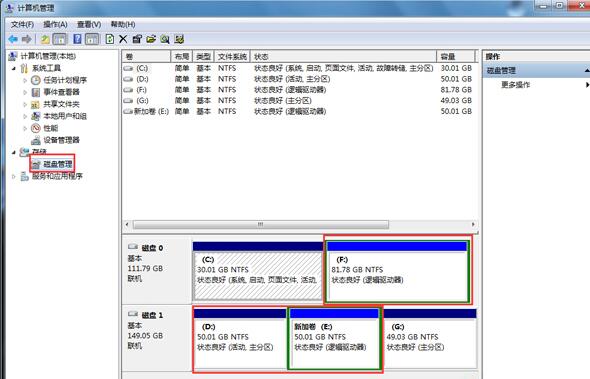The image size is (590, 379).
Task: Select the (D:) 50.01 GB NTFS partition block
Action: click(x=240, y=339)
